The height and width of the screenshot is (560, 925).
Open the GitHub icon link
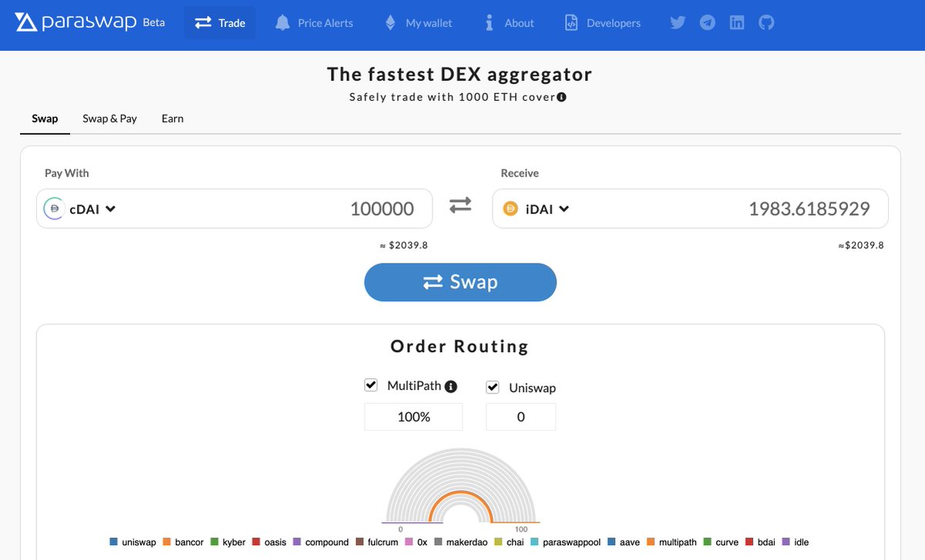766,22
